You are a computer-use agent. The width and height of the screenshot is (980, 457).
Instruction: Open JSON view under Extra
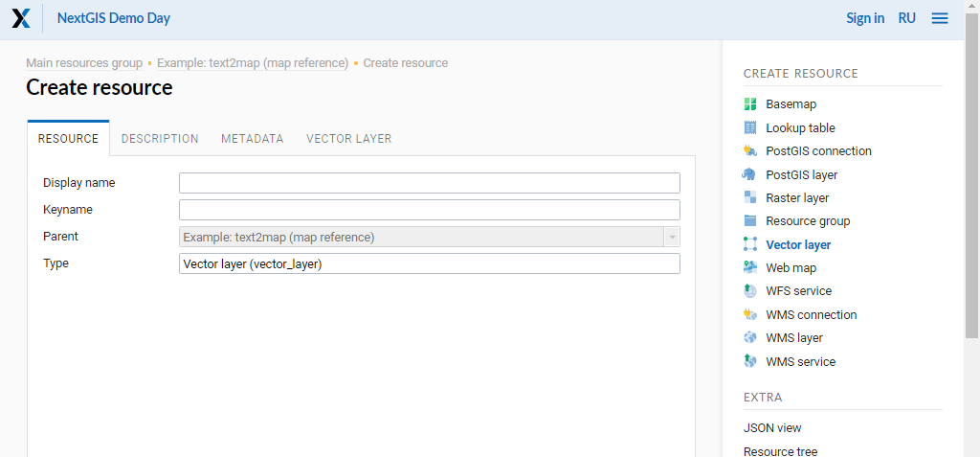point(772,428)
